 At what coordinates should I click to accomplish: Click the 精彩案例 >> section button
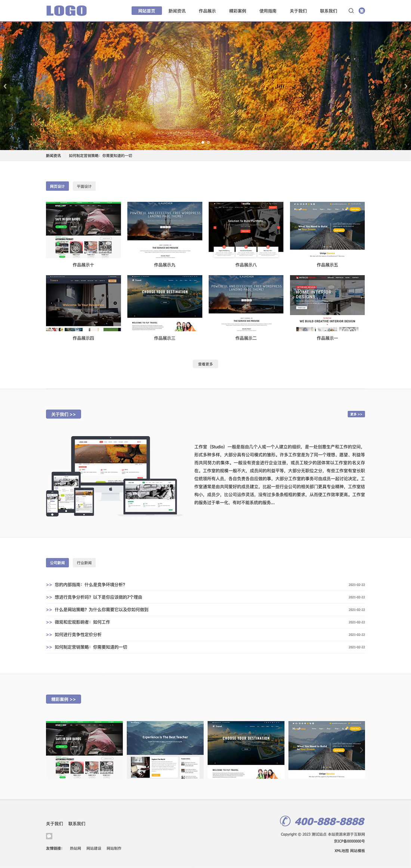tap(64, 699)
